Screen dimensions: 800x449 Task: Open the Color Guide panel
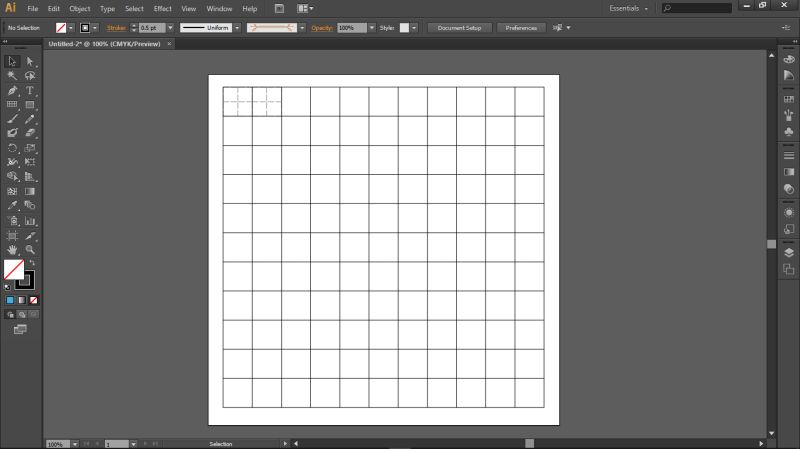789,76
